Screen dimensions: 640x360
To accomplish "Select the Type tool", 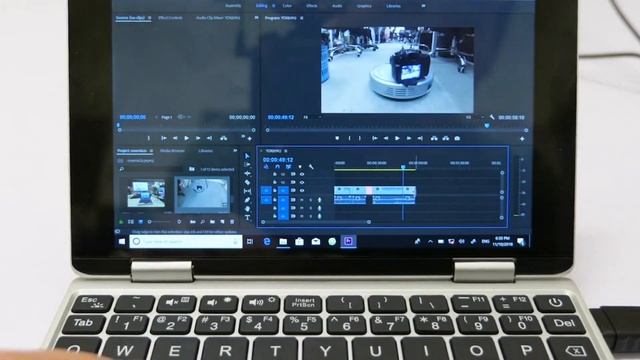I will pos(247,218).
